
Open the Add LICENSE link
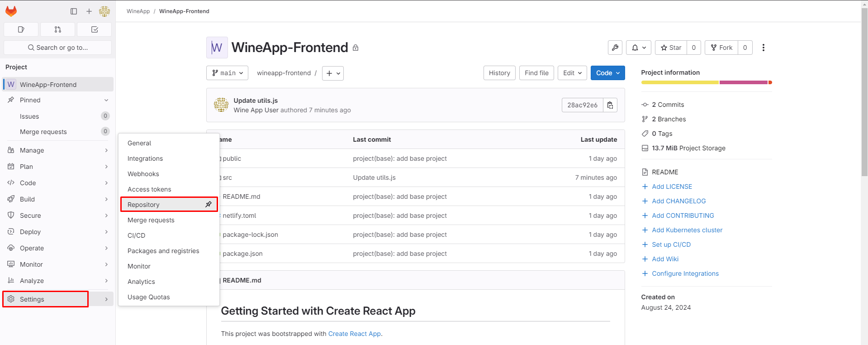pyautogui.click(x=672, y=187)
